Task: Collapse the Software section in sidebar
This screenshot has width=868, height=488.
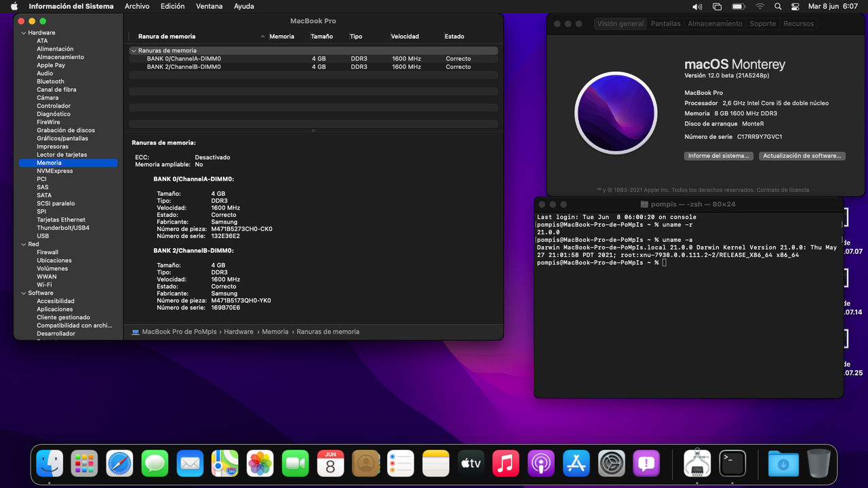Action: tap(24, 293)
